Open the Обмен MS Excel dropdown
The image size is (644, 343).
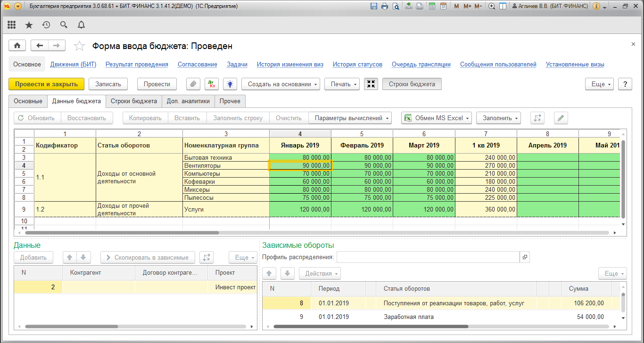tap(436, 118)
